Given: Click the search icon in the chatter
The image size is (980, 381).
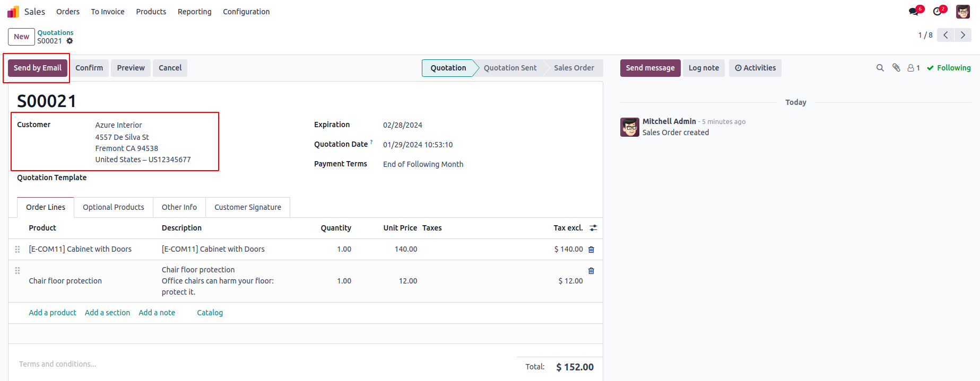Looking at the screenshot, I should [880, 68].
